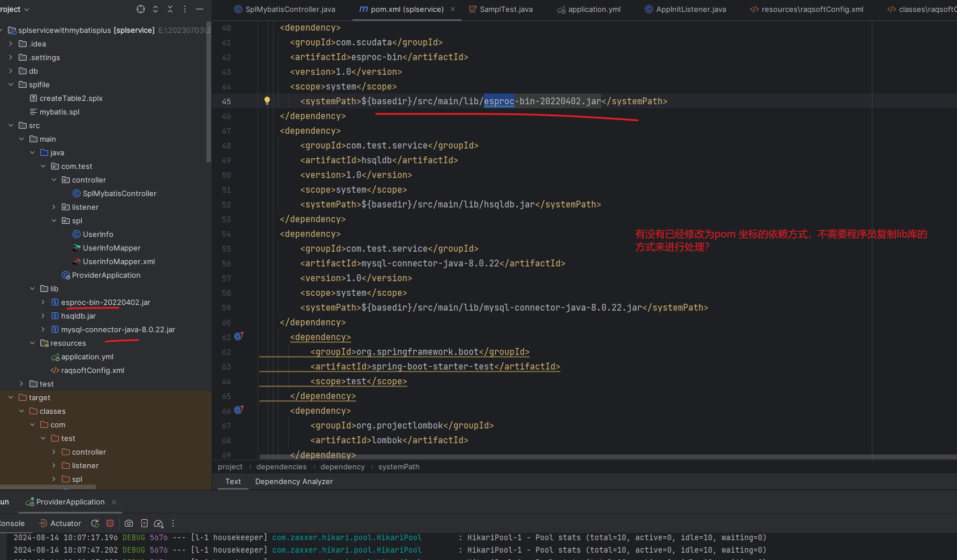
Task: Hide the Project tool window
Action: coord(200,9)
